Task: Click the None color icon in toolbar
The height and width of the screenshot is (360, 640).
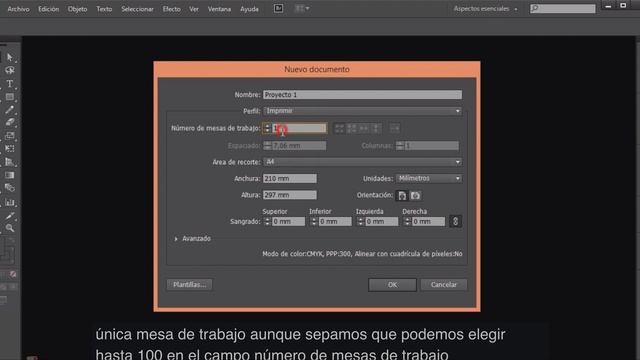Action: 13,274
